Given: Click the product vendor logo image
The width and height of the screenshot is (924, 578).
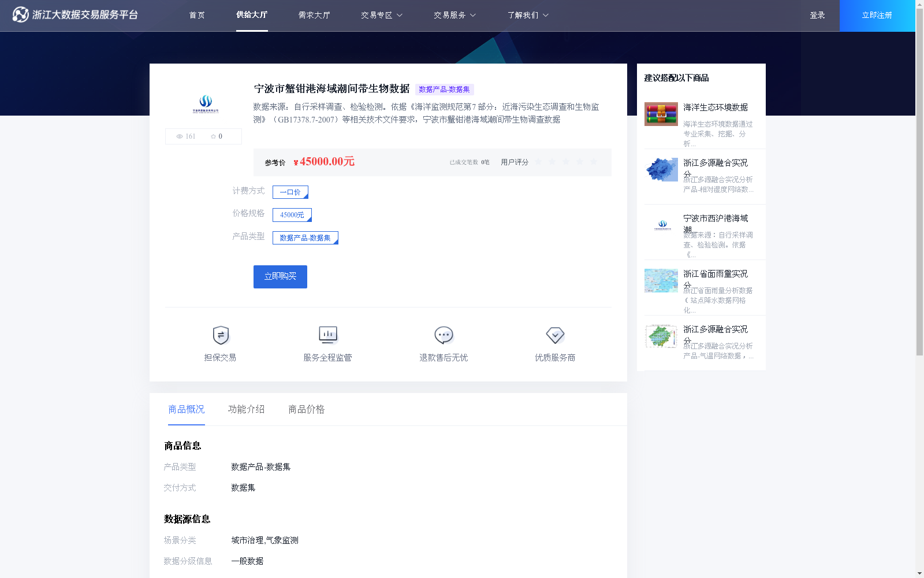Looking at the screenshot, I should click(206, 104).
